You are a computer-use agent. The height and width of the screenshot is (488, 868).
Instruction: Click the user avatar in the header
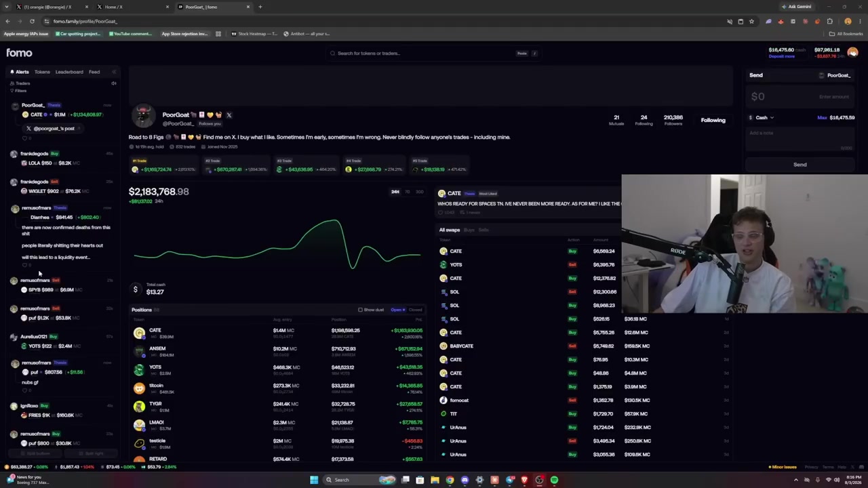(x=852, y=53)
